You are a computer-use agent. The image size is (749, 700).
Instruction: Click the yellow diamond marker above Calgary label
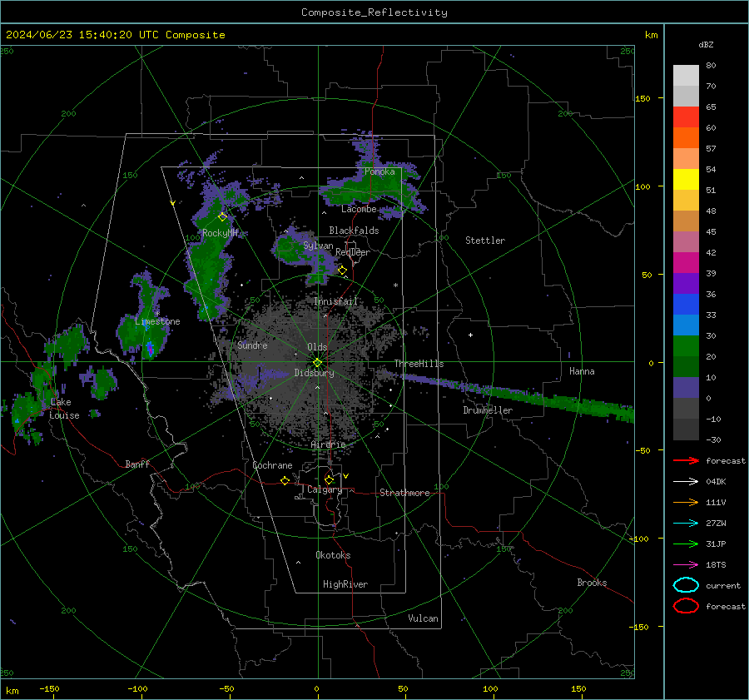click(x=329, y=479)
